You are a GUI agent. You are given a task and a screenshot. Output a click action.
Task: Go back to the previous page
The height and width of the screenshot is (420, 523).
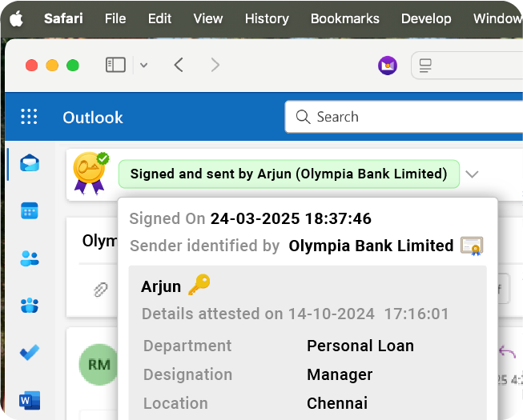click(x=179, y=65)
